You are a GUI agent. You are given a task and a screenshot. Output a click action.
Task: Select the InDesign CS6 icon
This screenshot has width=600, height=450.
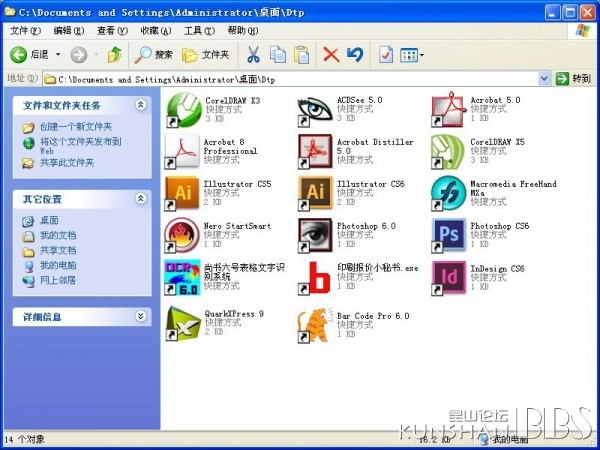pyautogui.click(x=448, y=277)
